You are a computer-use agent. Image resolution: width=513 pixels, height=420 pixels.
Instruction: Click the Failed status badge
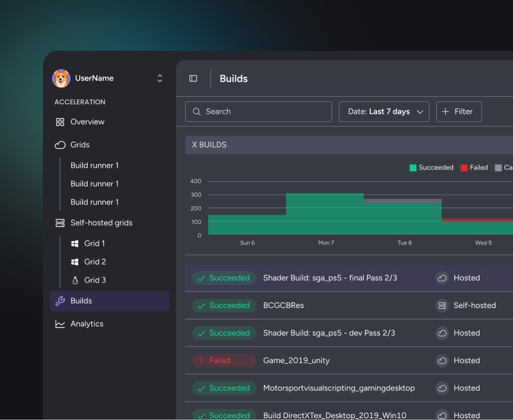[x=224, y=361]
